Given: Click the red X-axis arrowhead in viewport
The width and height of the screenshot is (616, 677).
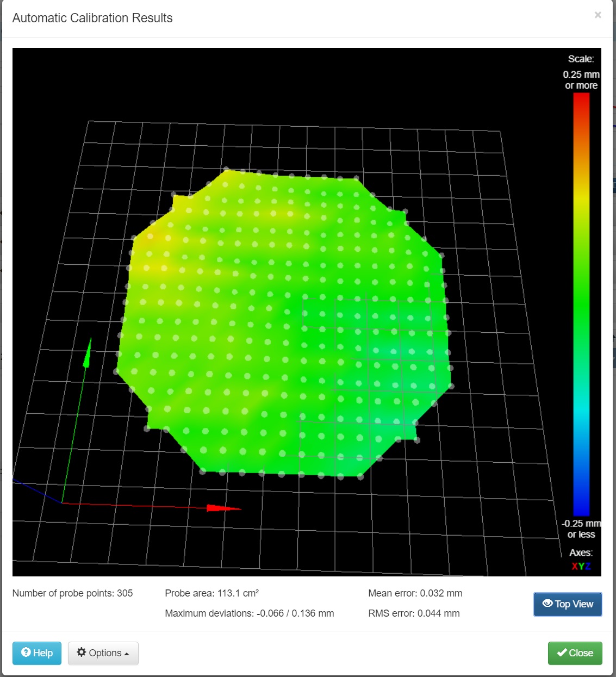Looking at the screenshot, I should click(x=223, y=508).
